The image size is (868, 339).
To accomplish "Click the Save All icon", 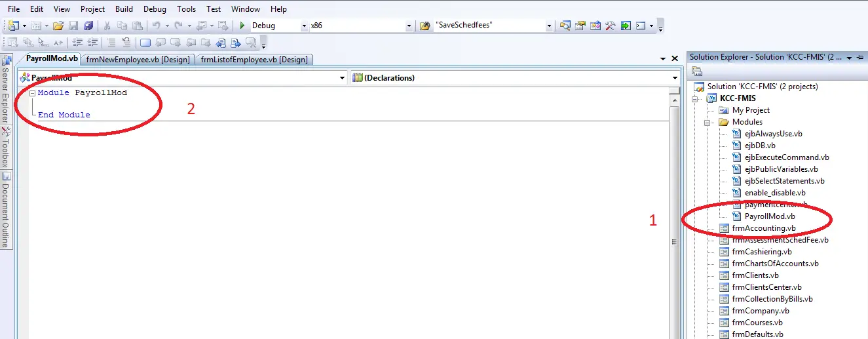I will [x=88, y=26].
